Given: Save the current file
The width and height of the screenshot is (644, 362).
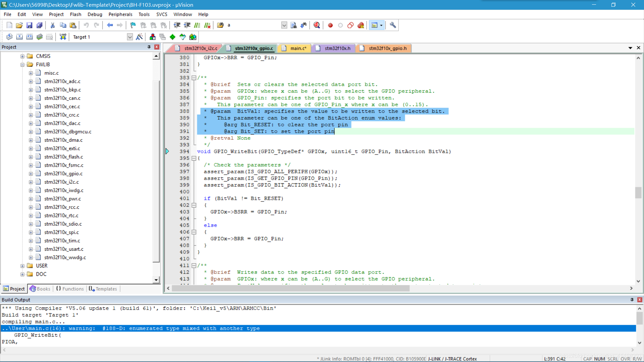Looking at the screenshot, I should 30,25.
